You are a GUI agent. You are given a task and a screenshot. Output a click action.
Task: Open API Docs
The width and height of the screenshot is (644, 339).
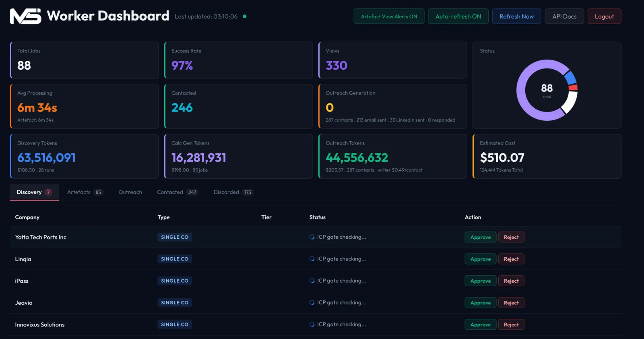564,17
